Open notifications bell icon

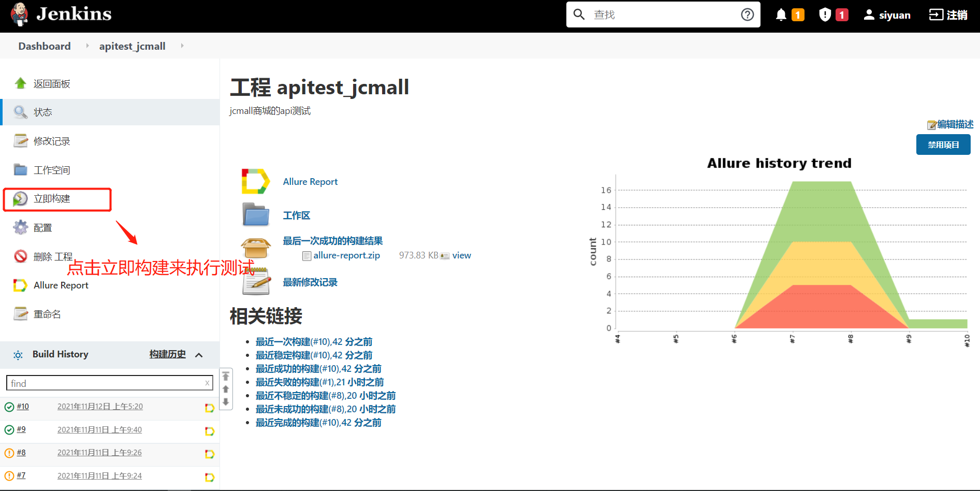pyautogui.click(x=781, y=15)
